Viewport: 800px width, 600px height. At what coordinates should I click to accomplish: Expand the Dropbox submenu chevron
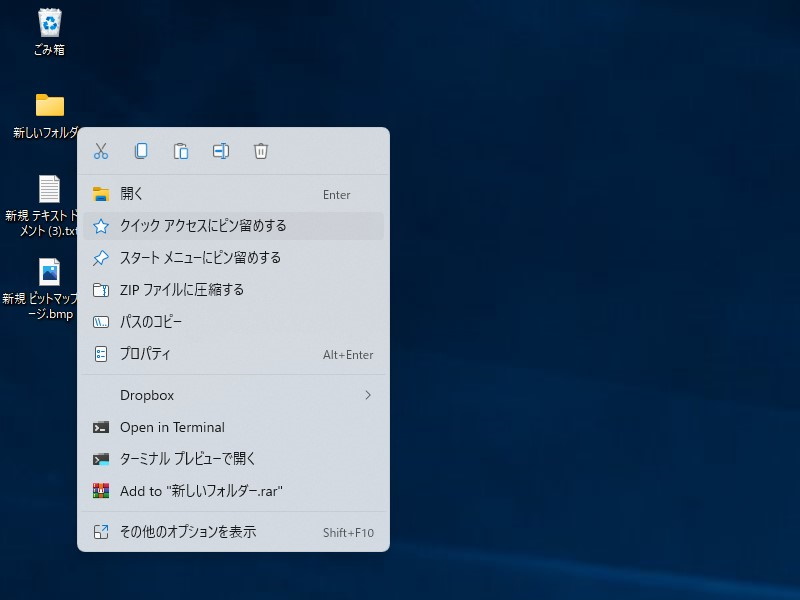coord(369,395)
